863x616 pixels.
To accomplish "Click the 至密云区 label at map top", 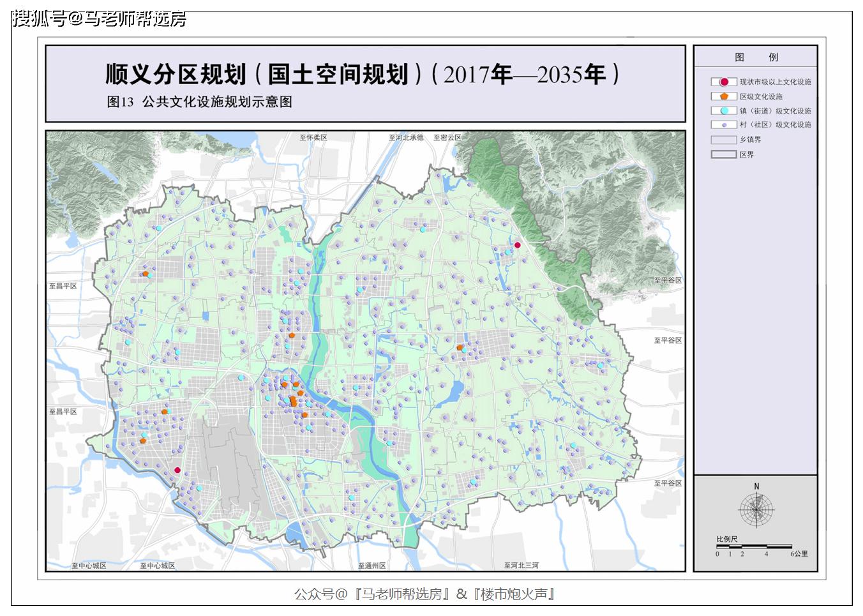I will 447,137.
